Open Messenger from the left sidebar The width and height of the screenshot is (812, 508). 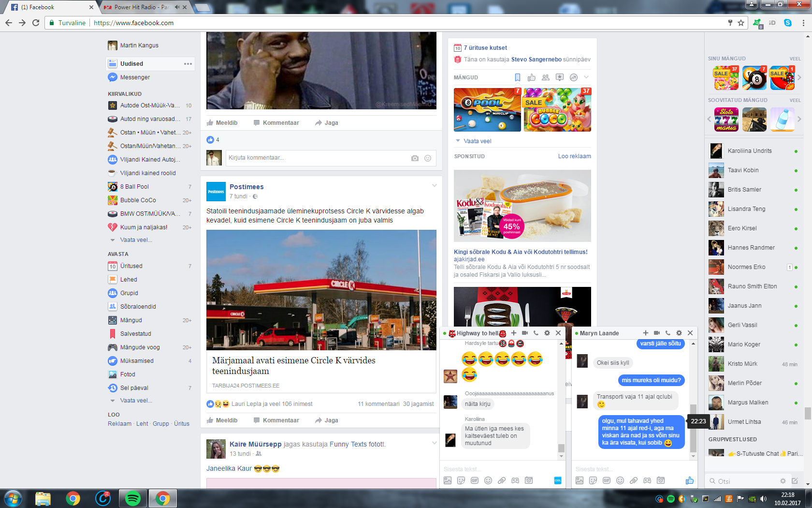click(135, 77)
